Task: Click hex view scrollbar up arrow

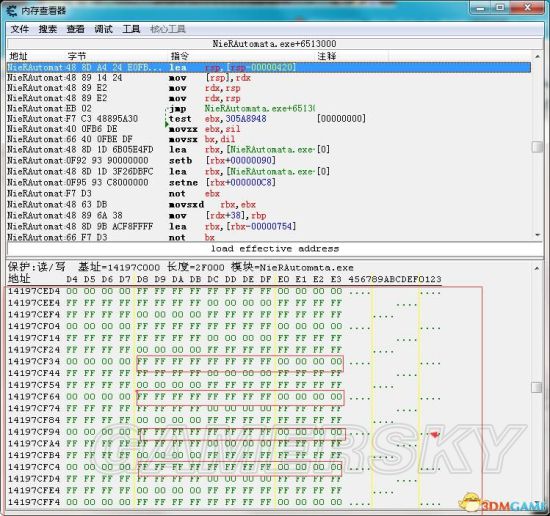Action: pyautogui.click(x=537, y=269)
